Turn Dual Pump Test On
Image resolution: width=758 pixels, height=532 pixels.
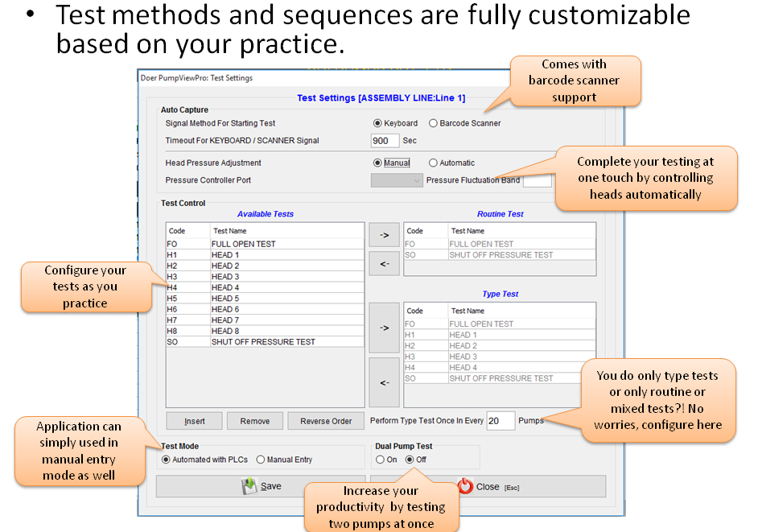click(381, 460)
